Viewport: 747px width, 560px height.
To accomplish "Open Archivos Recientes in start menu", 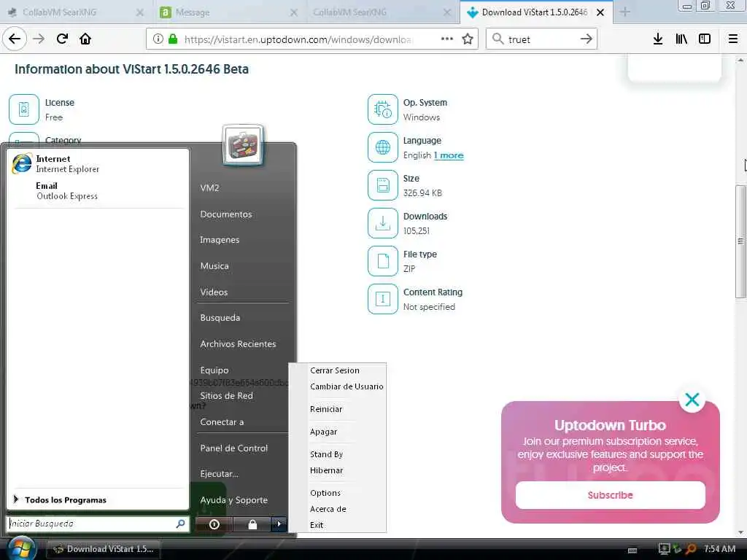I will click(238, 344).
